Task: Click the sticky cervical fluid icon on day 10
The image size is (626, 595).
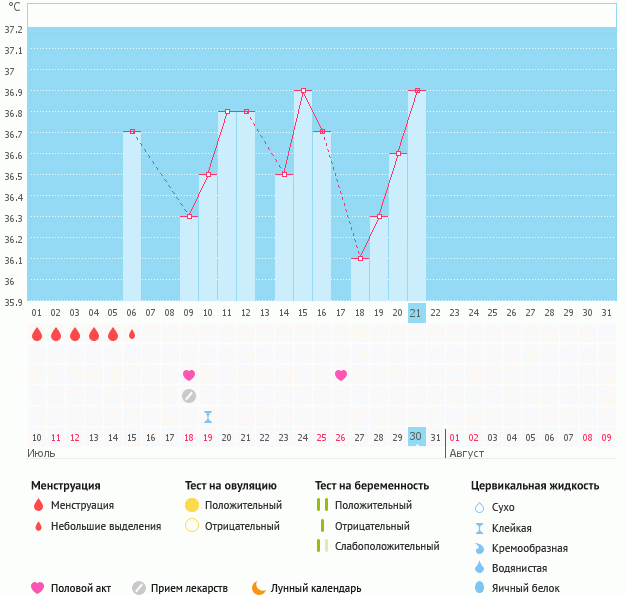Action: point(208,417)
